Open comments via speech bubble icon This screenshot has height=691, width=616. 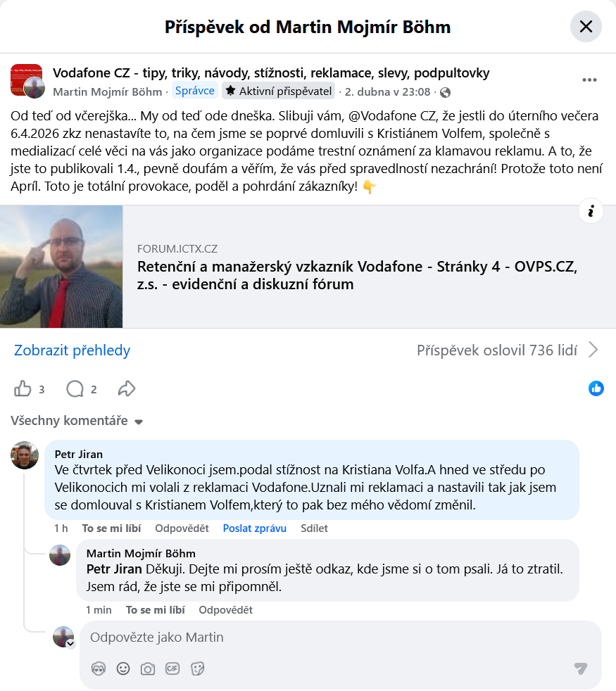(75, 388)
